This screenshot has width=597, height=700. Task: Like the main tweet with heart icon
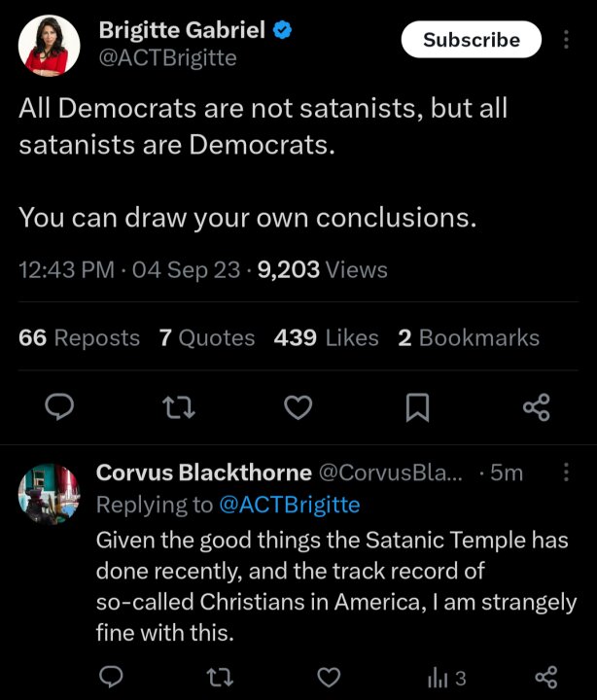[298, 407]
